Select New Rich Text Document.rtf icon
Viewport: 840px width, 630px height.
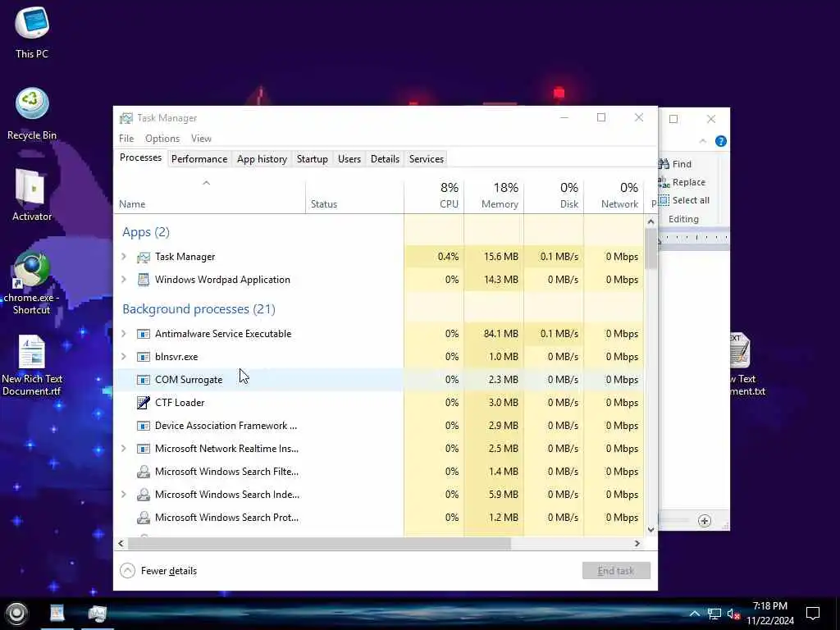click(x=32, y=365)
